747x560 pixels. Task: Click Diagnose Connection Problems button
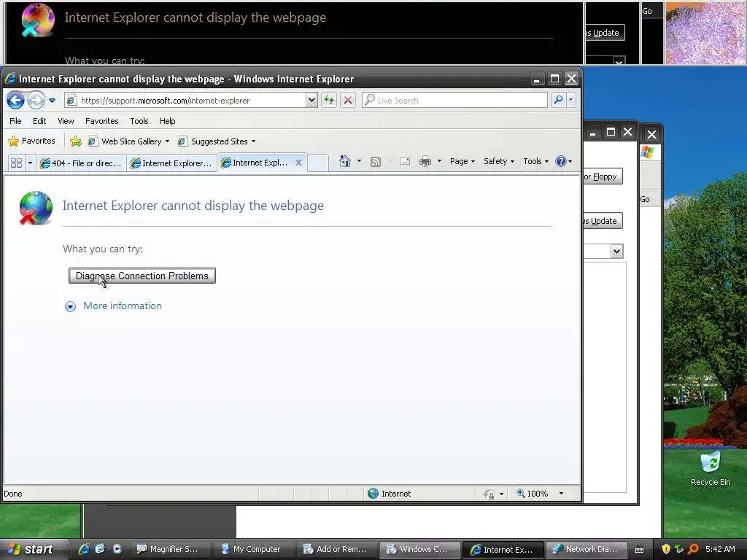point(142,276)
